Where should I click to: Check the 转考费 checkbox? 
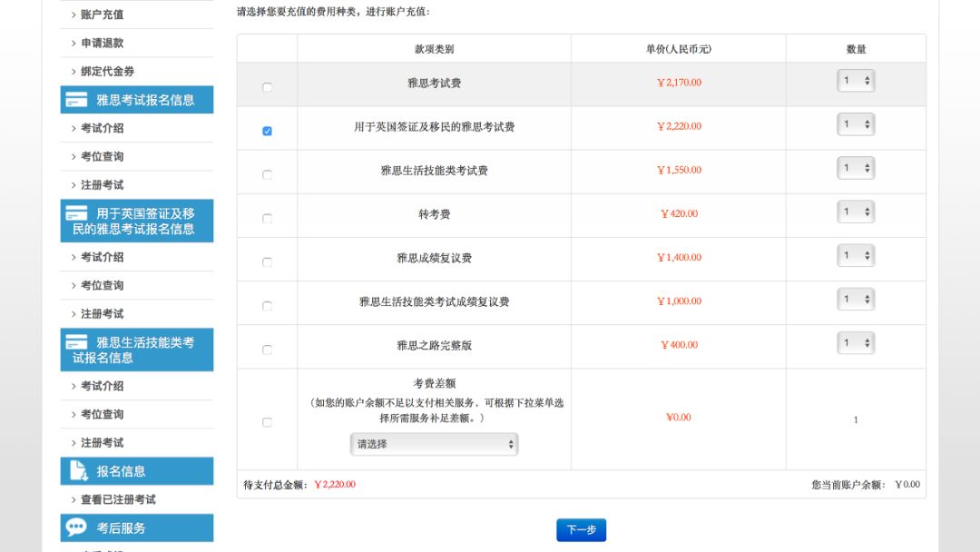point(267,218)
